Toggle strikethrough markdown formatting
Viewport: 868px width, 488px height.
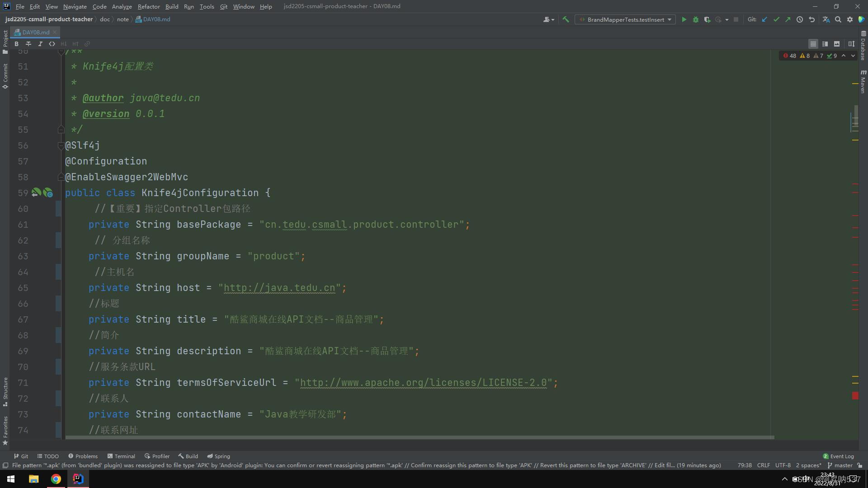click(28, 44)
